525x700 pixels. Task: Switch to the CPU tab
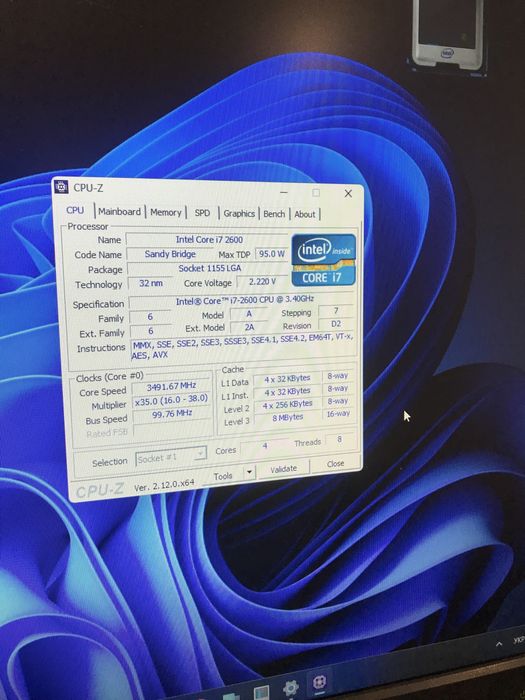coord(75,210)
